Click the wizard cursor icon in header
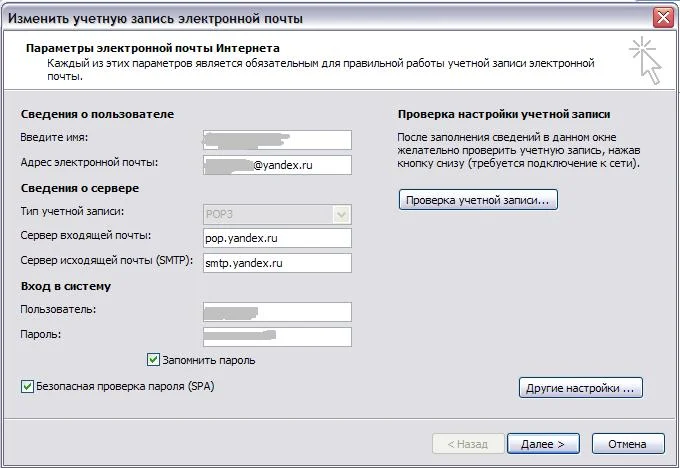680x468 pixels. pyautogui.click(x=645, y=60)
